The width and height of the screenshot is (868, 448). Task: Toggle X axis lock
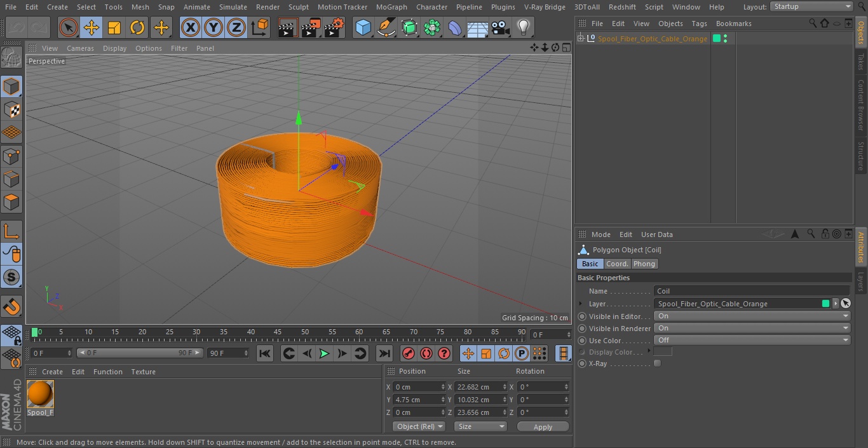click(x=191, y=28)
